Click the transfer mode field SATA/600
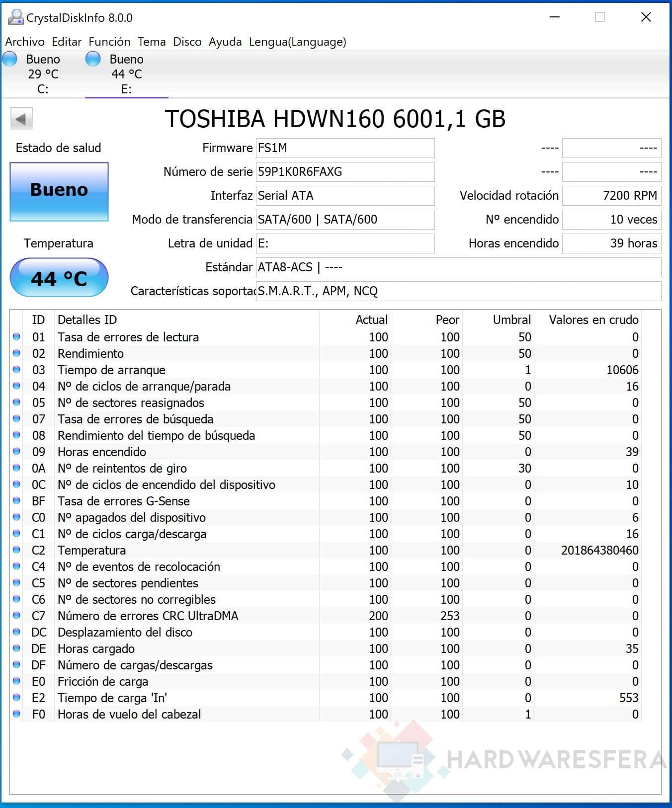The image size is (672, 808). coord(345,220)
